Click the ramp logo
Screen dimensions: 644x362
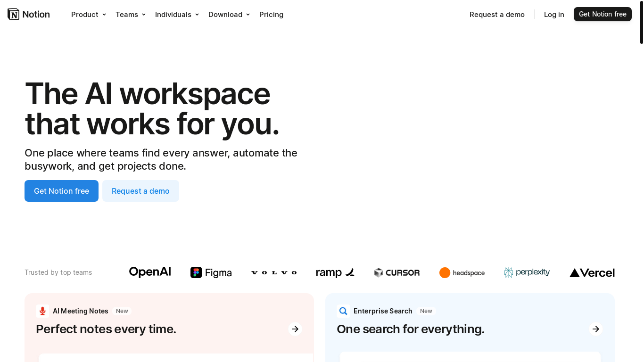click(x=335, y=272)
